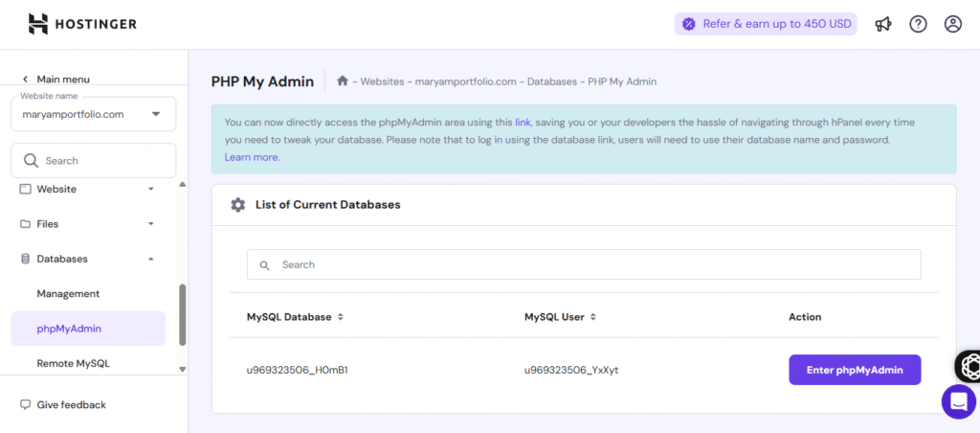980x433 pixels.
Task: Click the AI assistant icon at right edge
Action: (x=969, y=366)
